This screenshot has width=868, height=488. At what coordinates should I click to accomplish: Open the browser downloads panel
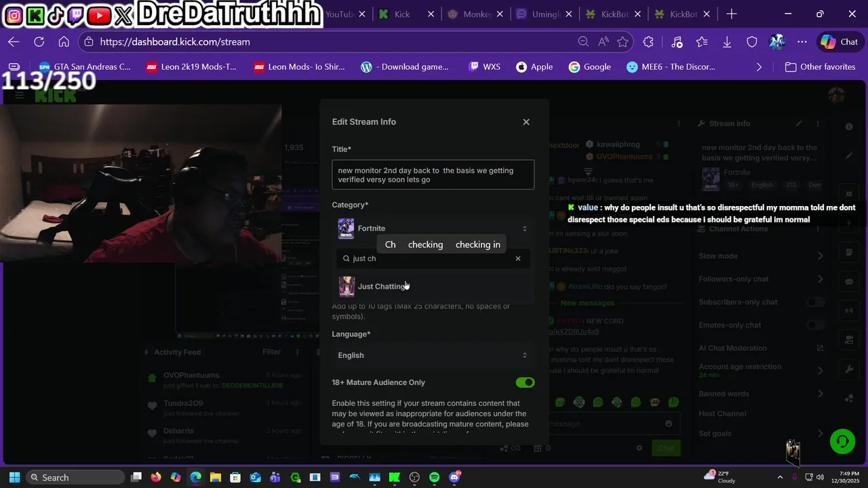[x=727, y=42]
